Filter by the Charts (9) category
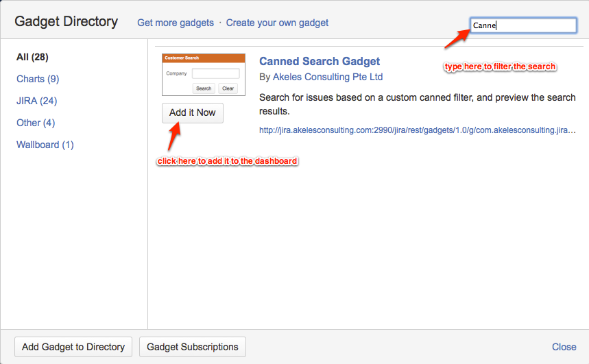Image resolution: width=589 pixels, height=364 pixels. [38, 79]
